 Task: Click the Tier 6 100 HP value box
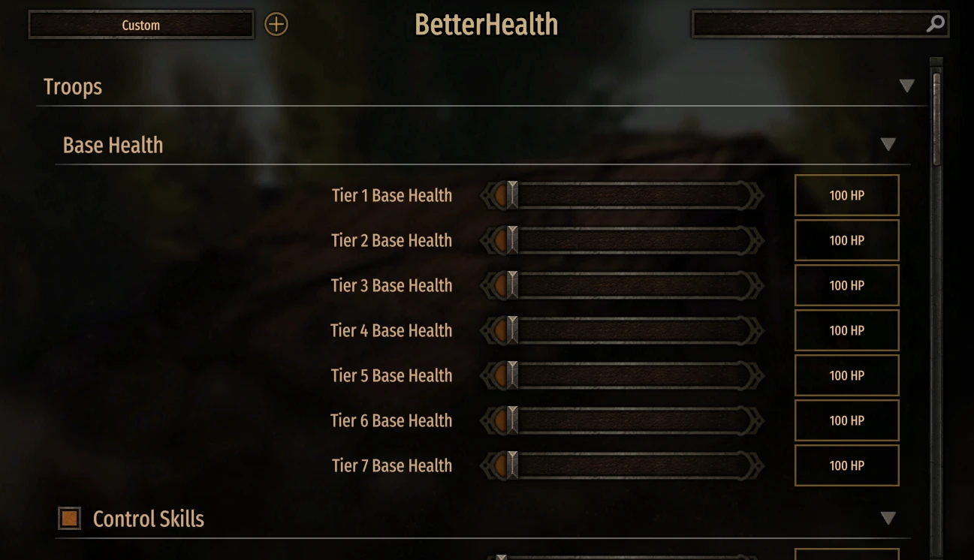pyautogui.click(x=846, y=421)
